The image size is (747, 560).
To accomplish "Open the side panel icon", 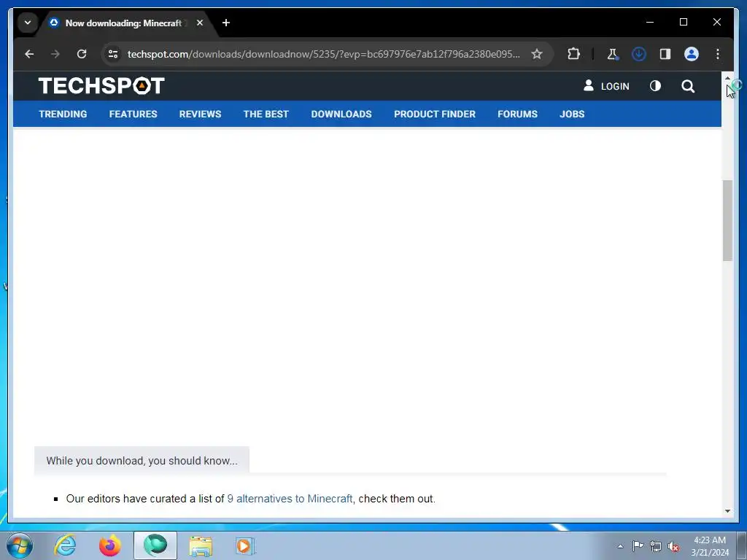I will tap(665, 54).
